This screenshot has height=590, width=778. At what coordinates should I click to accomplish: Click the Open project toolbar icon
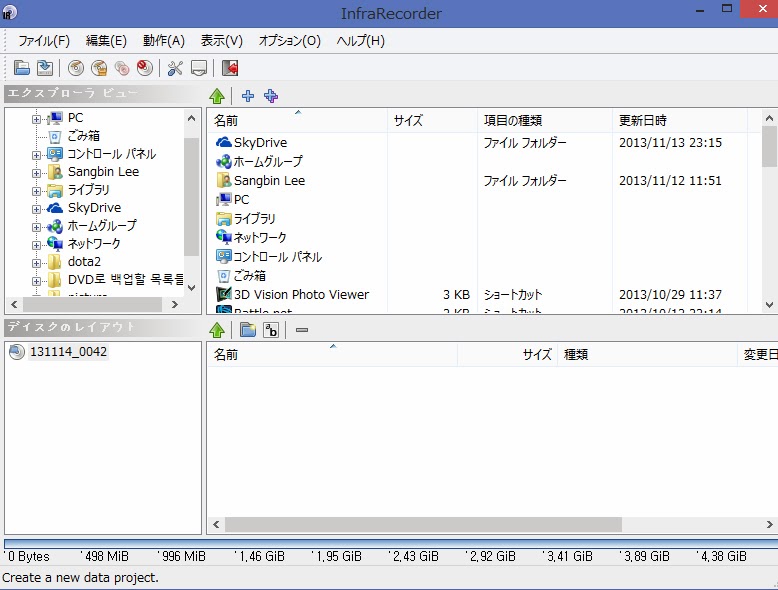(21, 67)
